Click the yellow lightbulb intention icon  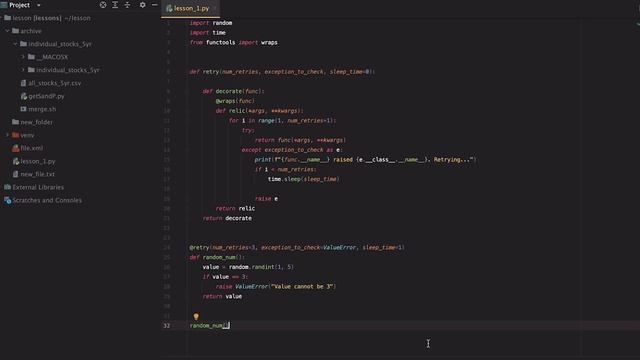[196, 316]
